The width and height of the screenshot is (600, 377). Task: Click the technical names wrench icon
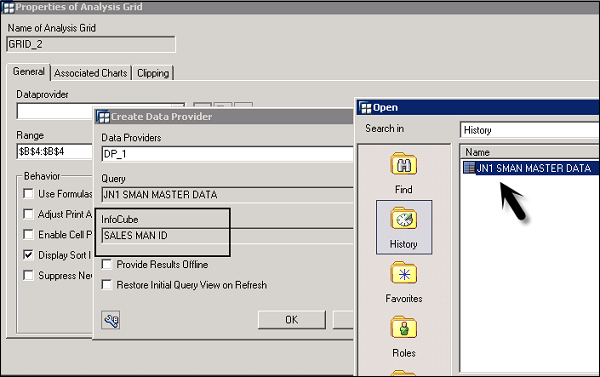111,320
